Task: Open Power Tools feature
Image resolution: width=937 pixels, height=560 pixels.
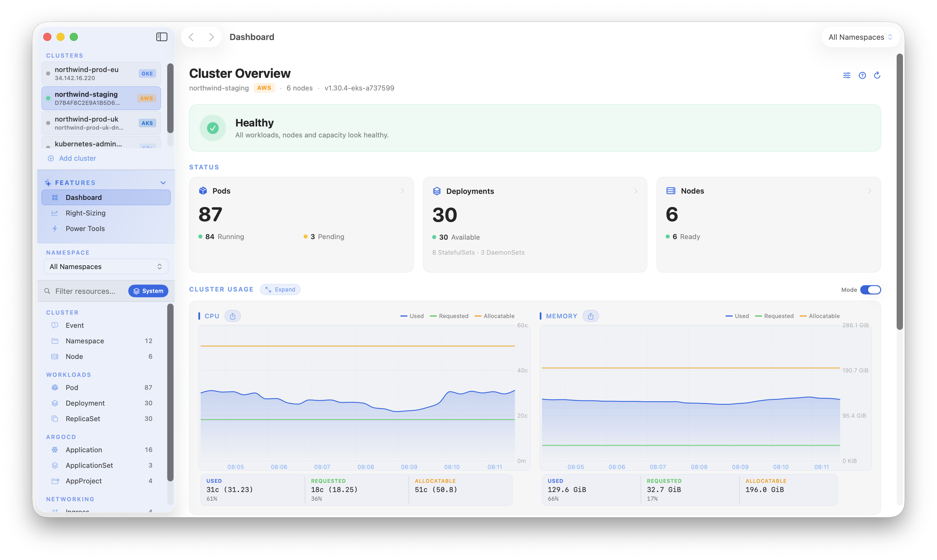Action: 106,229
